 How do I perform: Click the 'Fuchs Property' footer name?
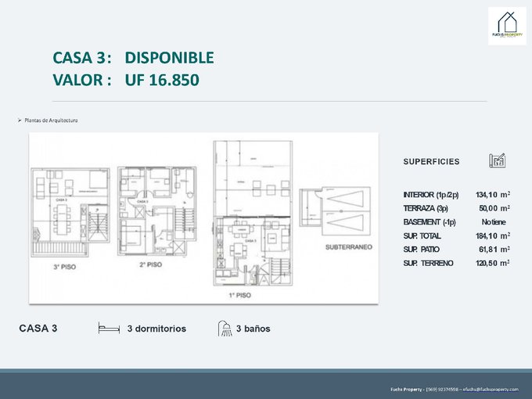[x=406, y=390]
